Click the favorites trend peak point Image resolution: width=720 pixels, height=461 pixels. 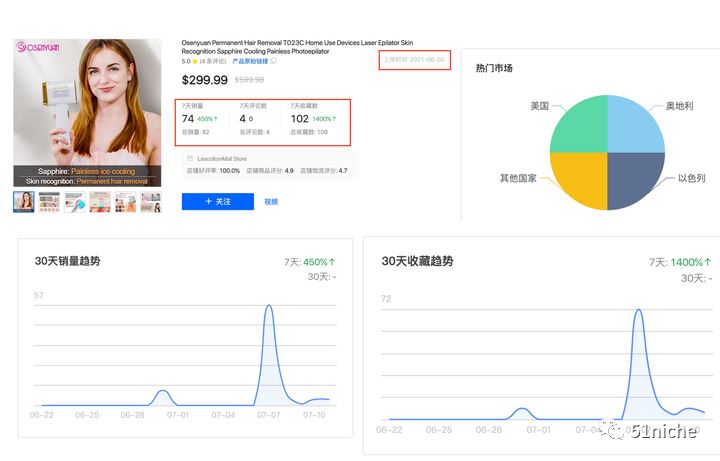[638, 310]
